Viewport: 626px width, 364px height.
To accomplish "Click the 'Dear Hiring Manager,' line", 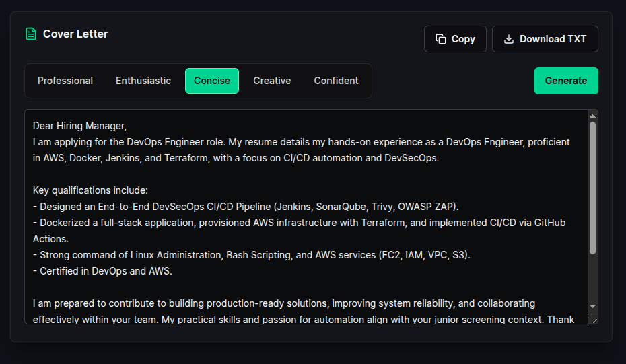I will 79,126.
